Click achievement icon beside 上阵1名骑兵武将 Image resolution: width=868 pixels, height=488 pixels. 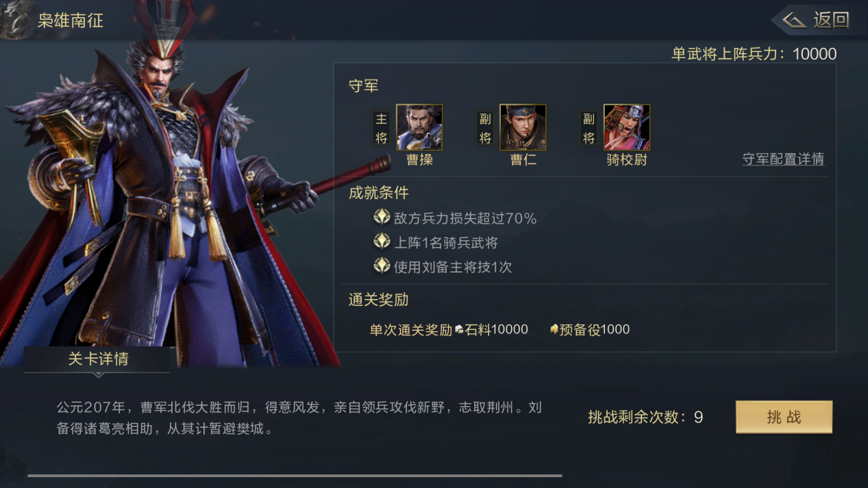pos(382,242)
